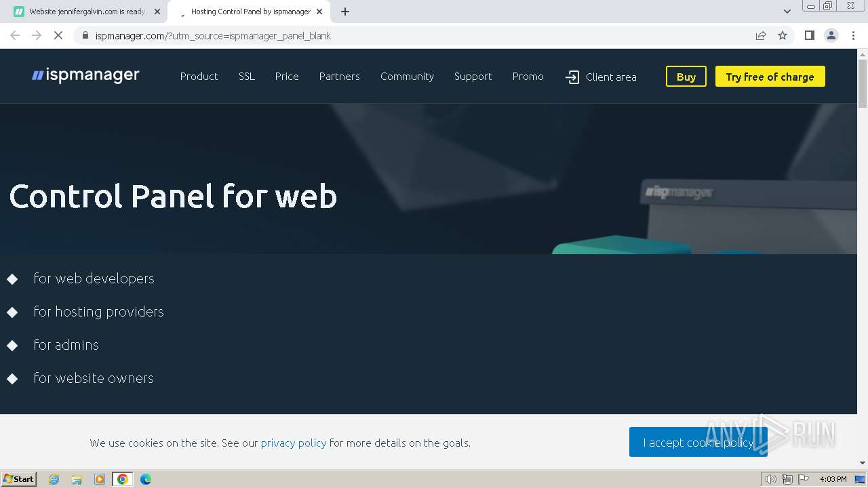Close the Hosting Control Panel tab
The width and height of the screenshot is (868, 488).
click(319, 12)
